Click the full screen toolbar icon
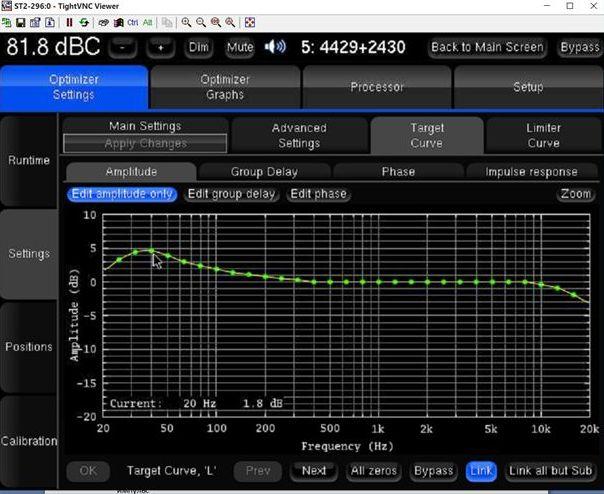This screenshot has height=494, width=604. coord(249,22)
